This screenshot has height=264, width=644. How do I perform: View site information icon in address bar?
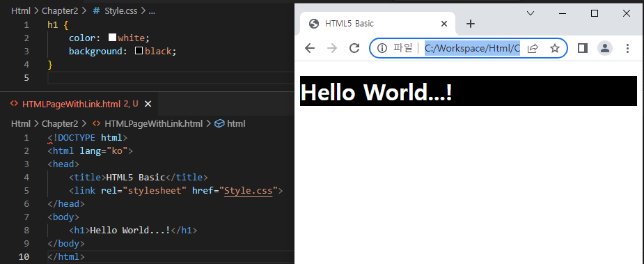click(x=382, y=48)
